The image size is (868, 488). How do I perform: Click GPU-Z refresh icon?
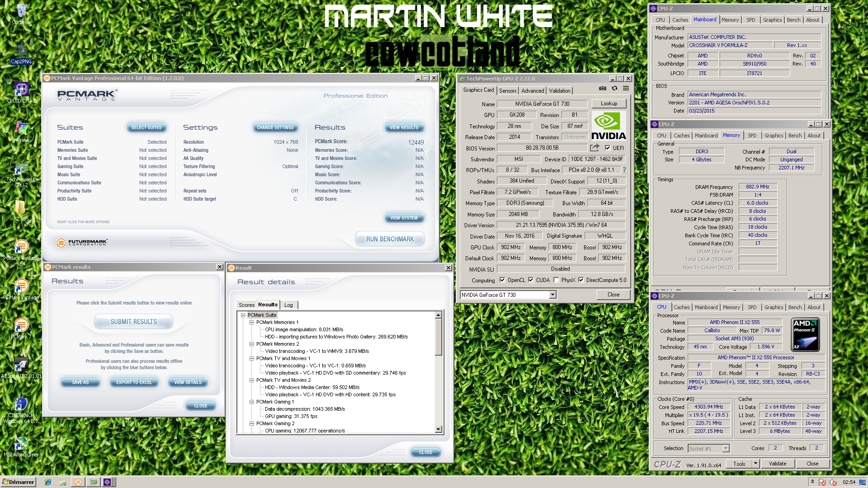[614, 89]
